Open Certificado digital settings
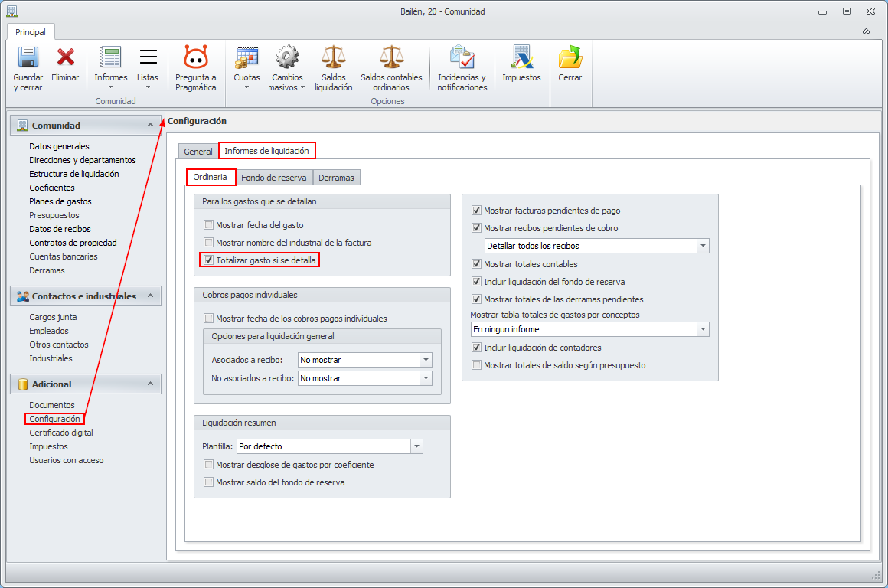 (x=61, y=433)
